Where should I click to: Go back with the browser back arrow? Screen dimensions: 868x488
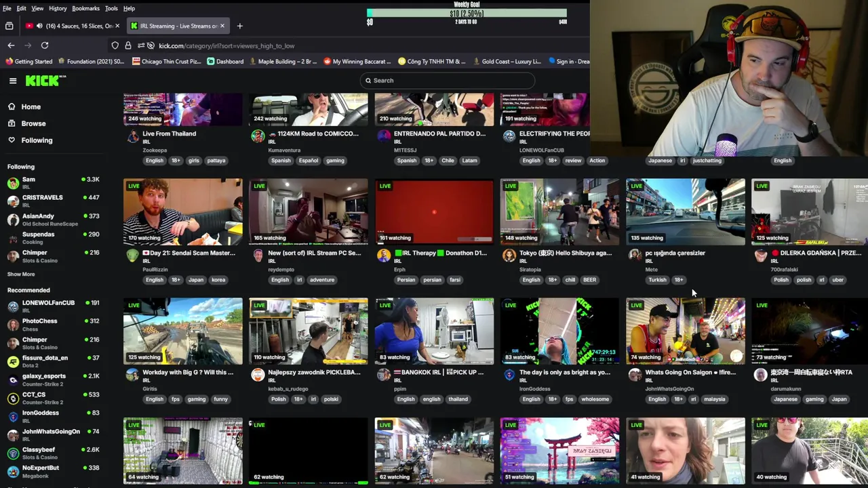[11, 45]
